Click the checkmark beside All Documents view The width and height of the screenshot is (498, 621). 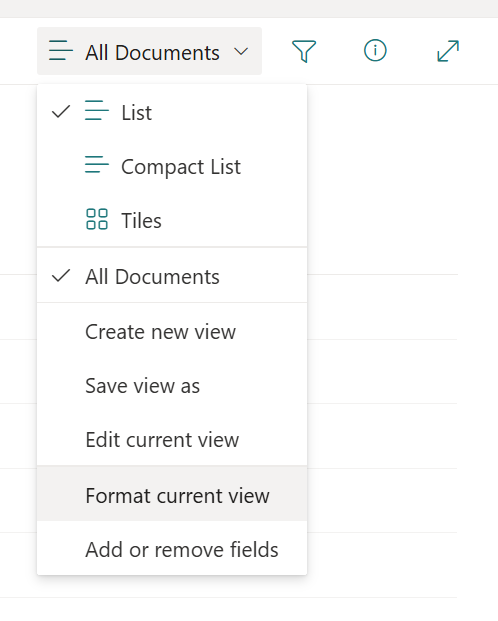(61, 276)
